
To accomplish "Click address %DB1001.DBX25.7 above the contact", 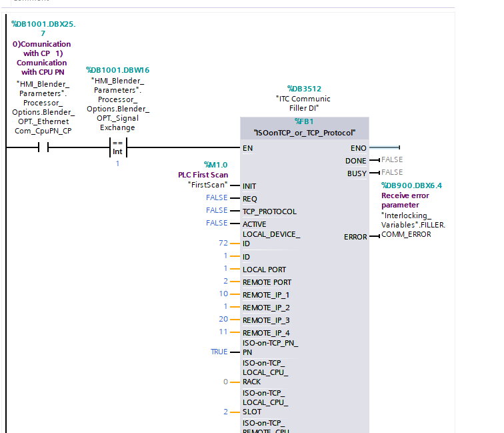I will click(x=43, y=29).
